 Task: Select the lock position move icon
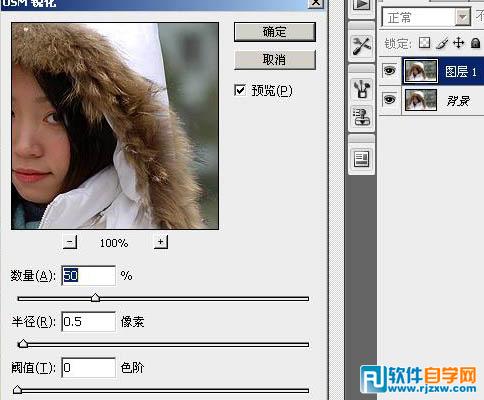coord(459,43)
